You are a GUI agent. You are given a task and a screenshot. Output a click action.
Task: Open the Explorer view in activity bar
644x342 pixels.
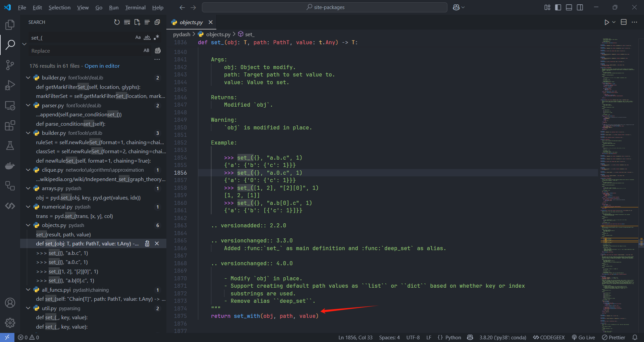[10, 24]
